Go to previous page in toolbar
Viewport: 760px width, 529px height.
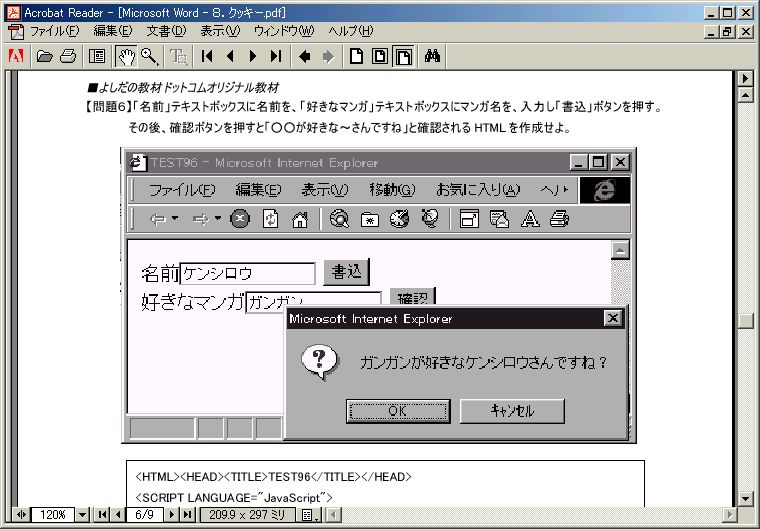pos(230,56)
